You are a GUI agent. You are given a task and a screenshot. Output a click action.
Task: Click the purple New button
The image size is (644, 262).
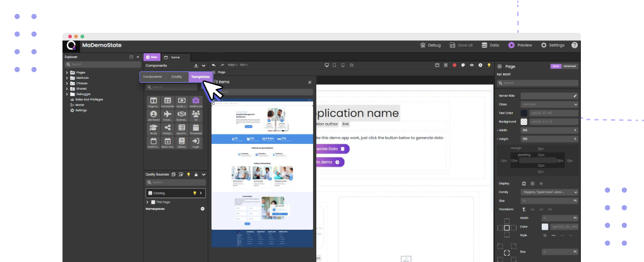[152, 57]
